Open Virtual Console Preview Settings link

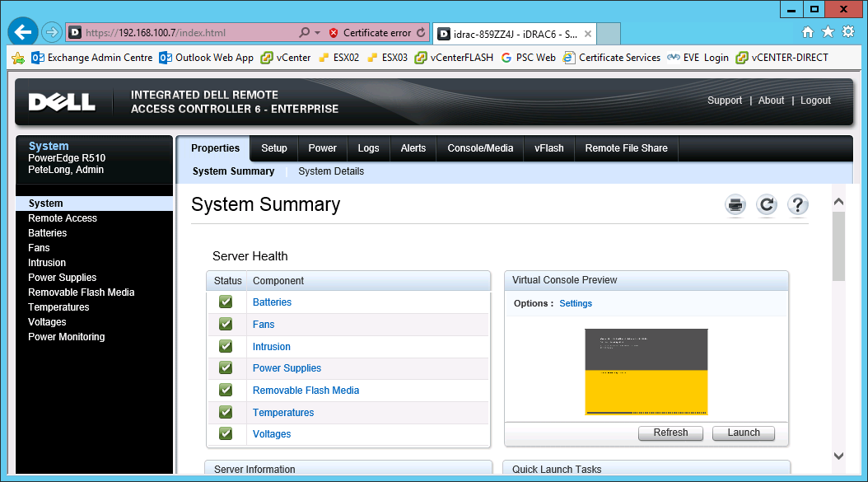576,303
